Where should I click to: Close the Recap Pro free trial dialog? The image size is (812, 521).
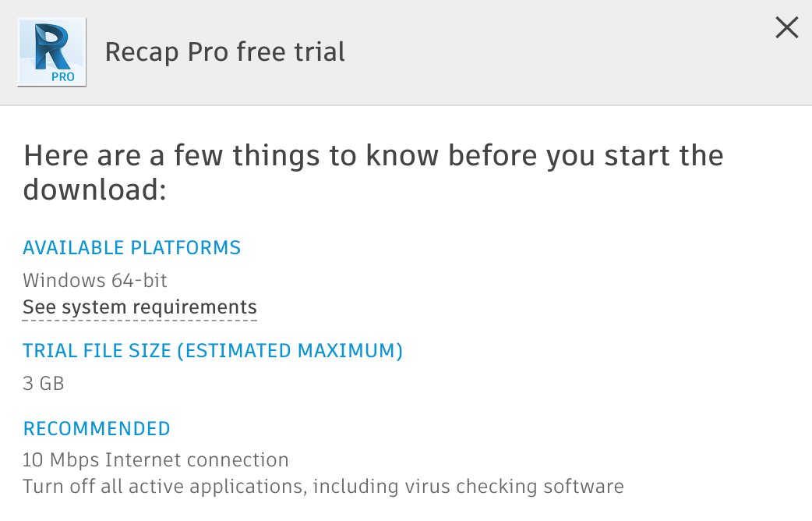tap(787, 28)
